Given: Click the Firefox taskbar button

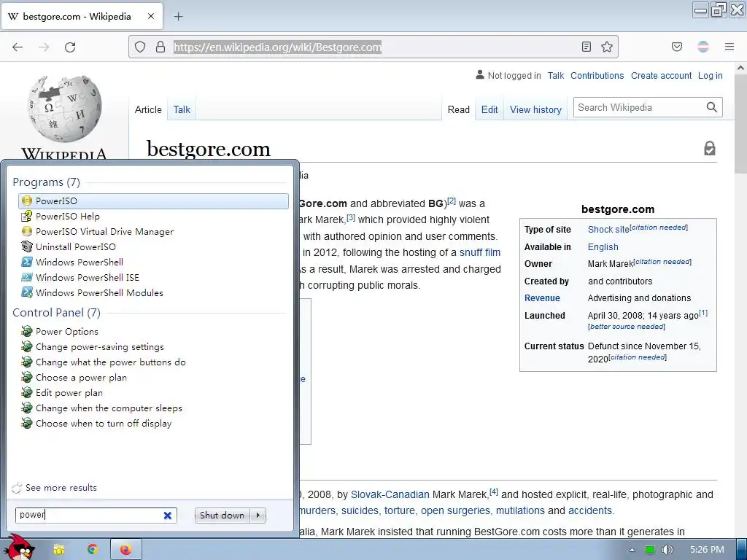Looking at the screenshot, I should [125, 550].
